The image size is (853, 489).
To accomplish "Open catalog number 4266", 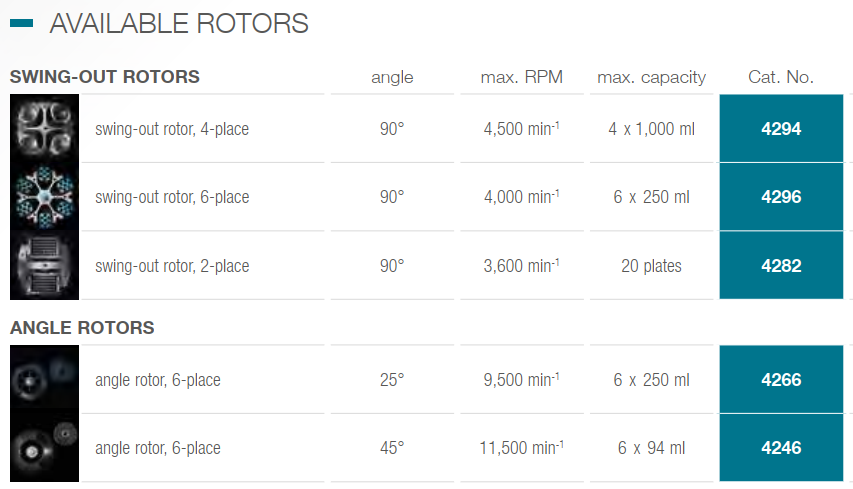I will [x=781, y=380].
